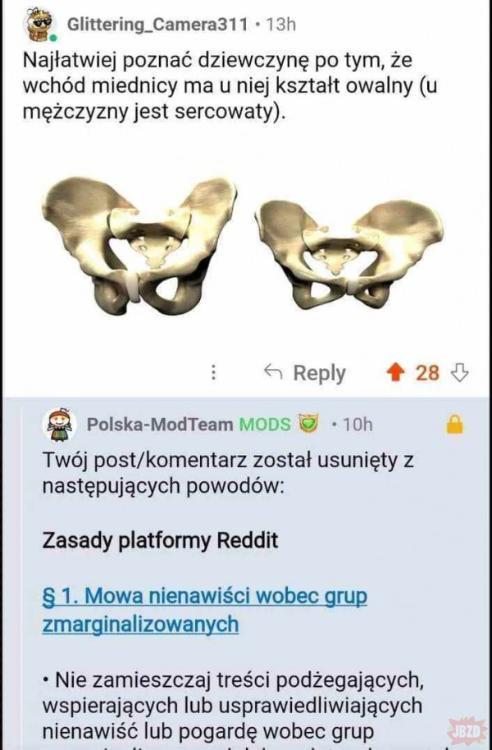The height and width of the screenshot is (750, 492).
Task: Upvote the comment with 28 points
Action: [x=395, y=373]
